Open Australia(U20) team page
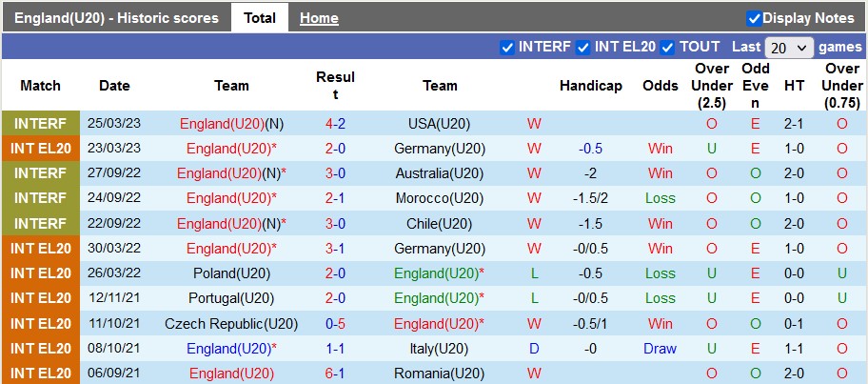 coord(440,173)
